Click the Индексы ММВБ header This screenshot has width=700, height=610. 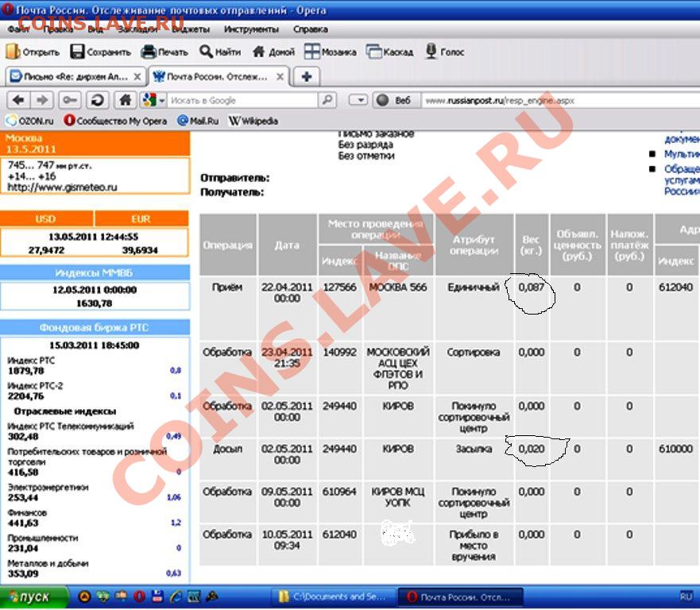(95, 272)
